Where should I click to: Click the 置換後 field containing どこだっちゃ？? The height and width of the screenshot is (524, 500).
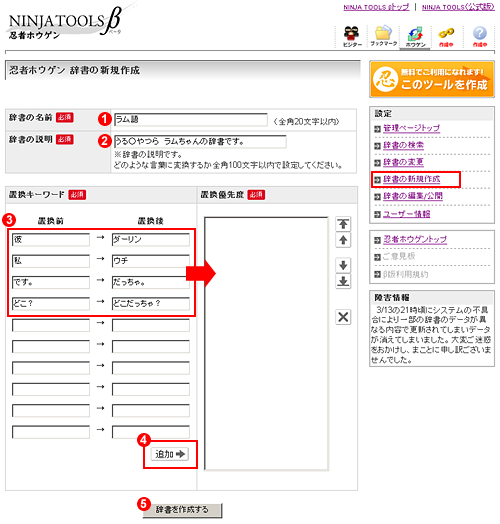click(x=151, y=303)
